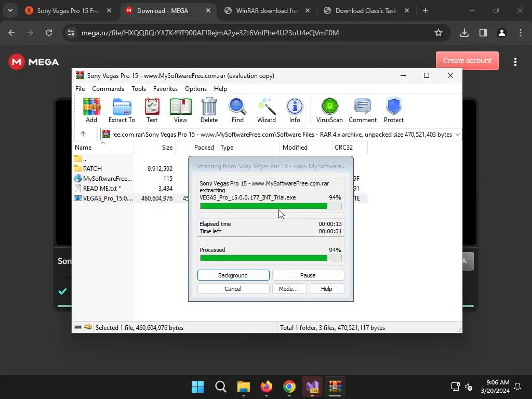Open a new Chrome tab
This screenshot has height=399, width=532.
(x=425, y=10)
